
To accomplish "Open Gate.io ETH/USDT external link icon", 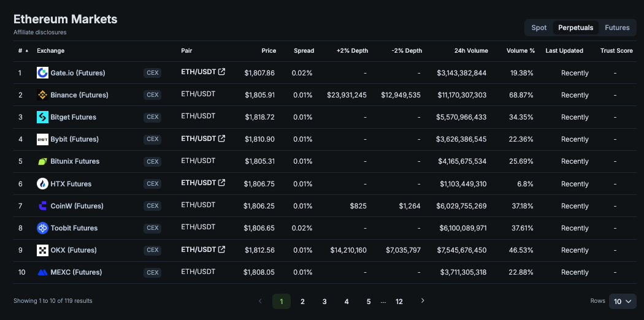I will point(222,72).
